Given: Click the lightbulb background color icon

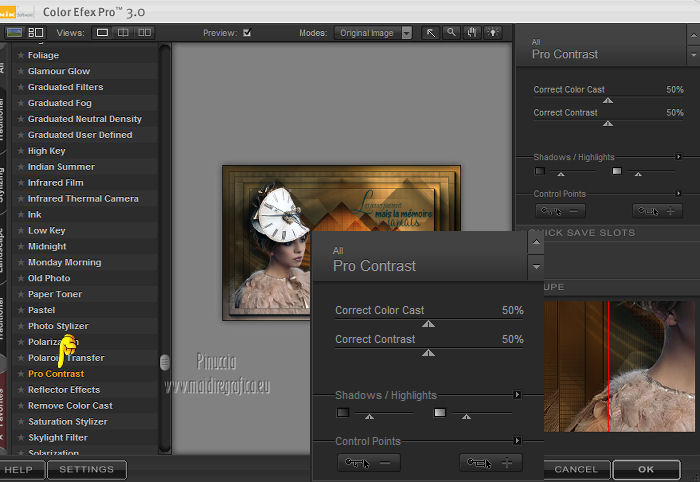Looking at the screenshot, I should (x=492, y=32).
